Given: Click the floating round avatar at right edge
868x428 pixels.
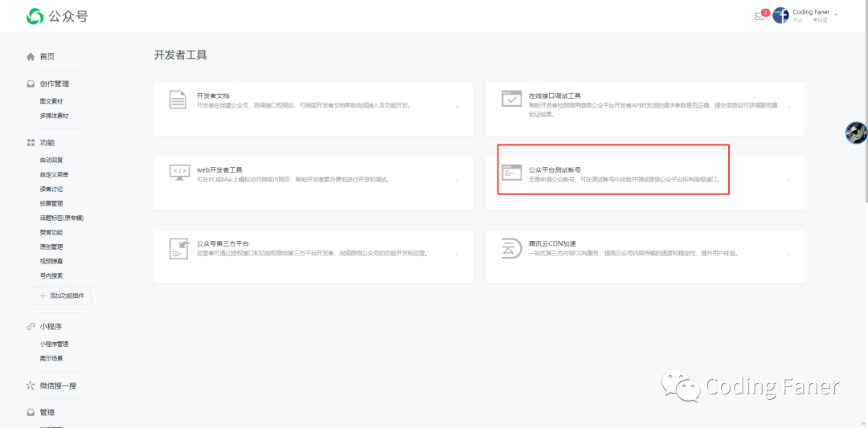Looking at the screenshot, I should [856, 132].
